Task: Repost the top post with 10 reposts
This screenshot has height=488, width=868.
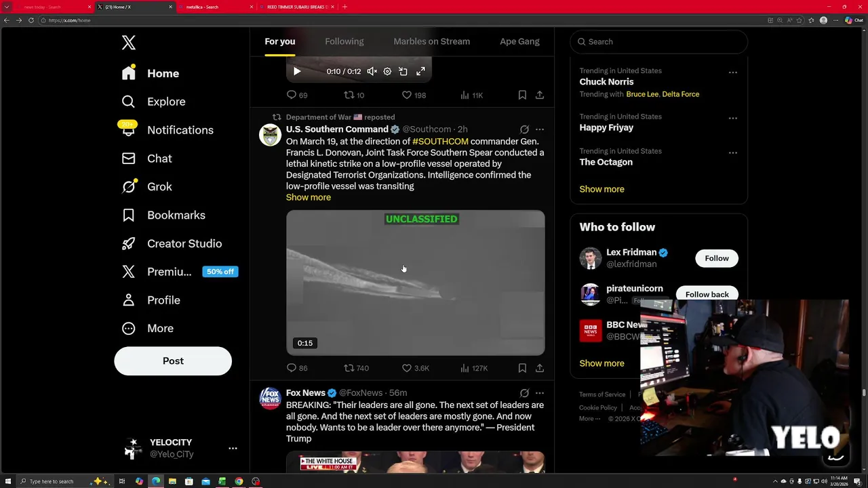Action: pyautogui.click(x=354, y=96)
